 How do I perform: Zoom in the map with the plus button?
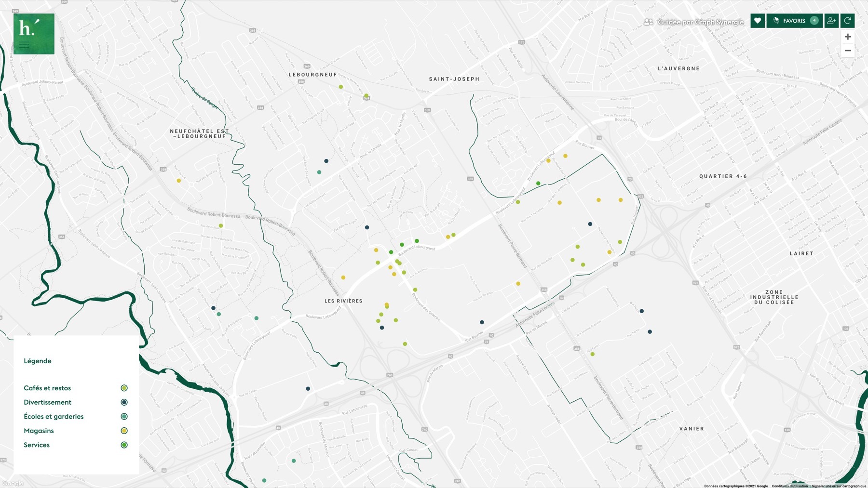tap(847, 37)
